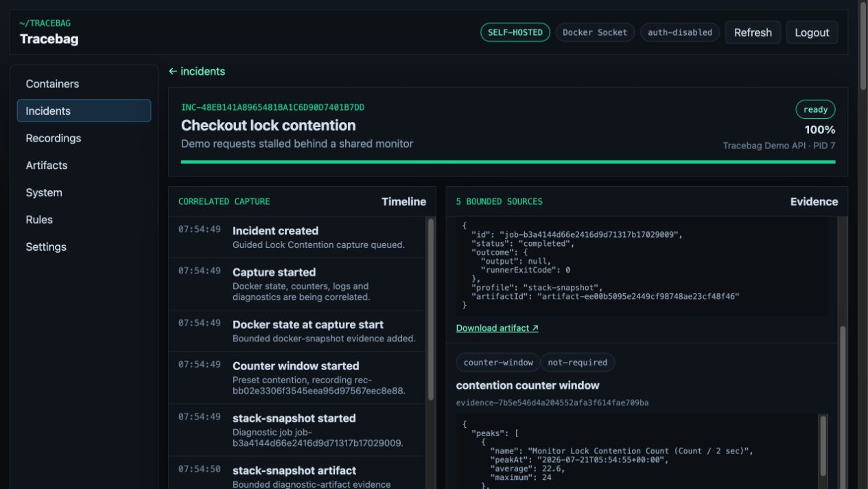Go to Recordings in the sidebar

tap(84, 138)
